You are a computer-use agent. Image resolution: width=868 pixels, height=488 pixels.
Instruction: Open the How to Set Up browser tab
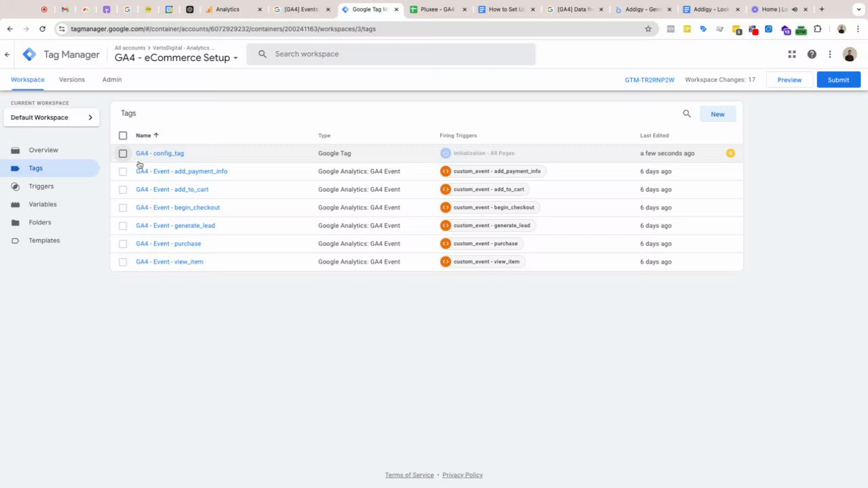click(506, 9)
